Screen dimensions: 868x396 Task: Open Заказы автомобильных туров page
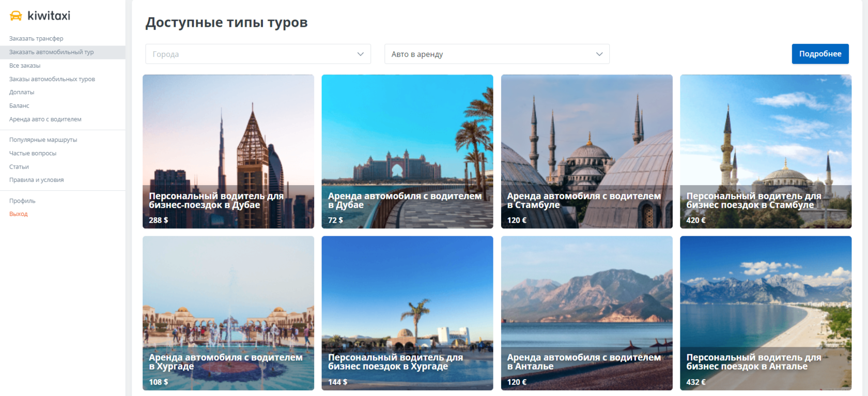52,79
